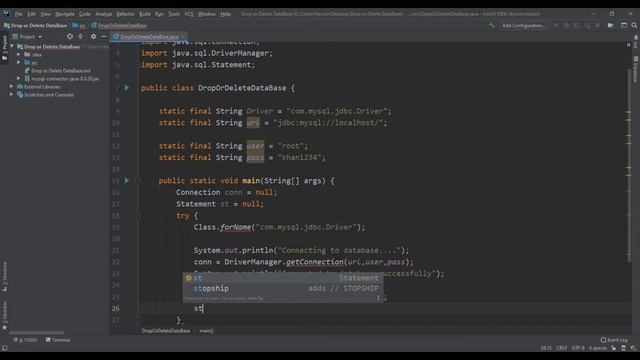Select the mysql-connector-java jar item
This screenshot has width=640, height=360.
pyautogui.click(x=62, y=78)
